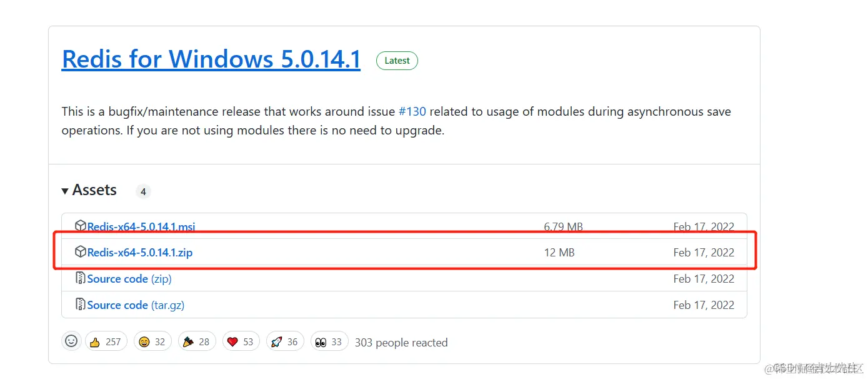Toggle eyes reaction with 33
This screenshot has width=868, height=379.
point(329,341)
